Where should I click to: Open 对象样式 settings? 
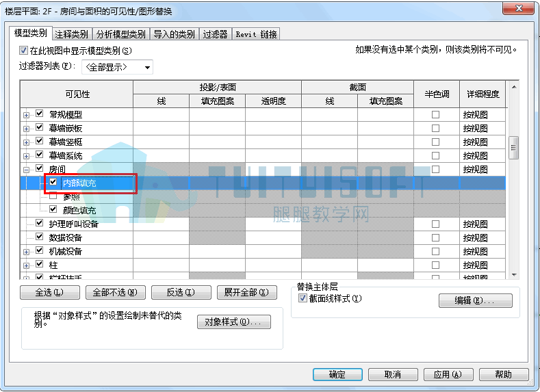[x=234, y=322]
